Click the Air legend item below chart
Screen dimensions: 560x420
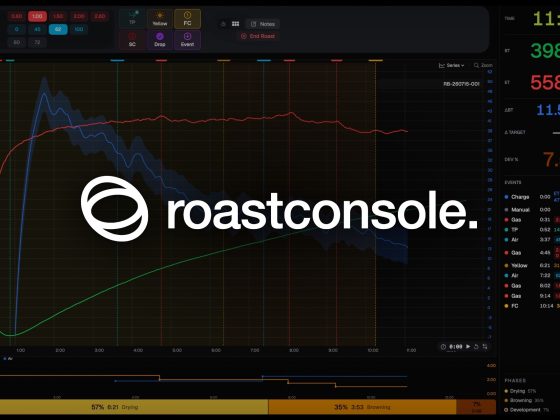click(x=8, y=358)
